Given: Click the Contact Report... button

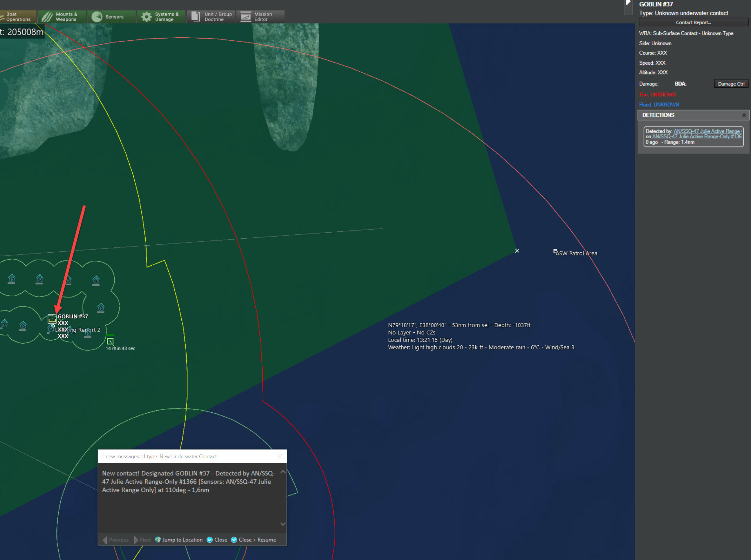Looking at the screenshot, I should pos(693,22).
